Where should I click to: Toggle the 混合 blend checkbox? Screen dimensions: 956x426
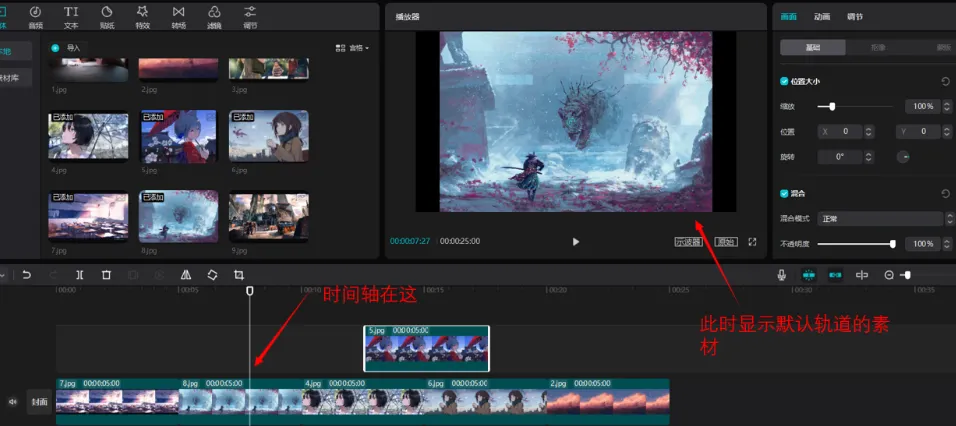pos(785,193)
